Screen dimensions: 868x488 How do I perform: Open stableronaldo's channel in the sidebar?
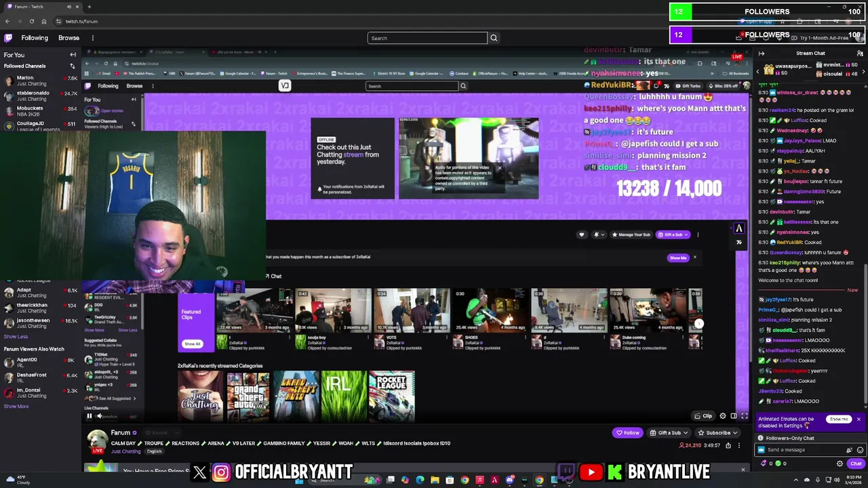41,96
